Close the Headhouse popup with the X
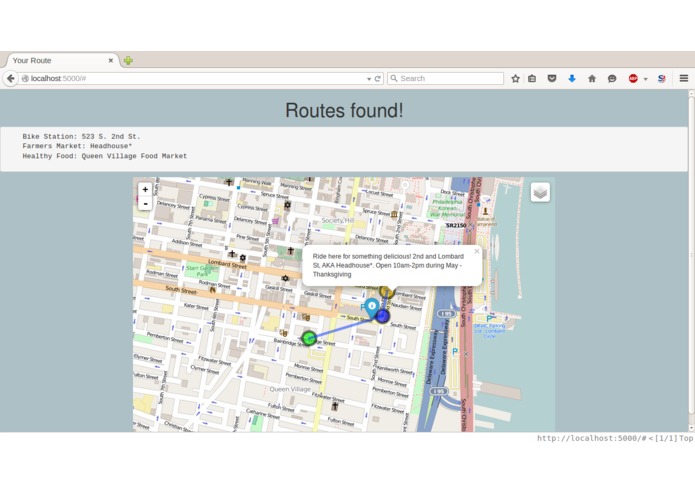Screen dimensions: 695x494 (477, 251)
